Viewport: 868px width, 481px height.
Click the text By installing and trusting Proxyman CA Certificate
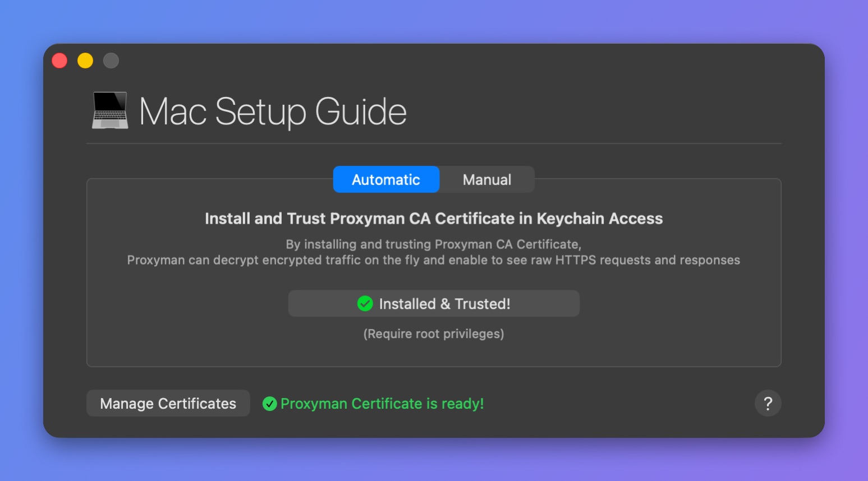click(434, 244)
